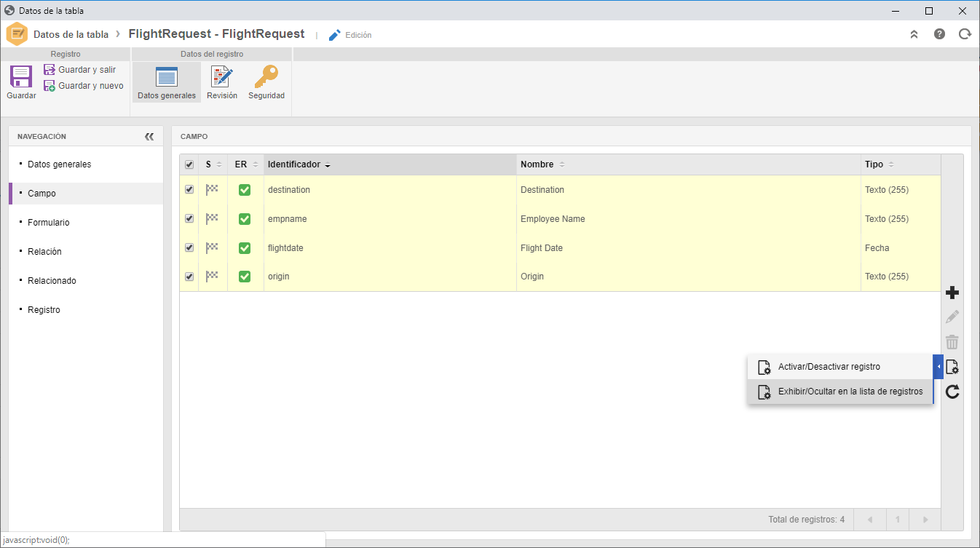Screen dimensions: 980x548
Task: Click the Guardar floppy disk icon
Action: 21,77
